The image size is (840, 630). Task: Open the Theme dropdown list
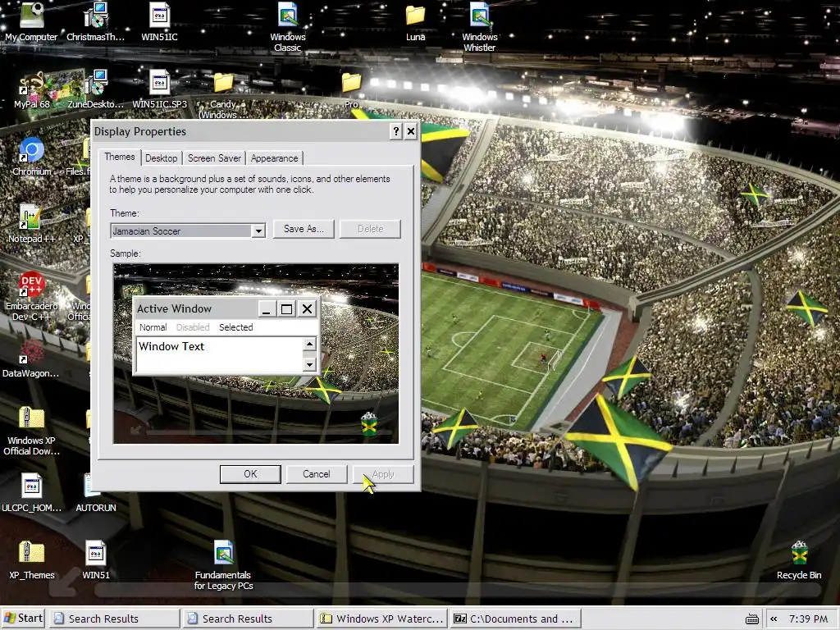click(x=258, y=231)
